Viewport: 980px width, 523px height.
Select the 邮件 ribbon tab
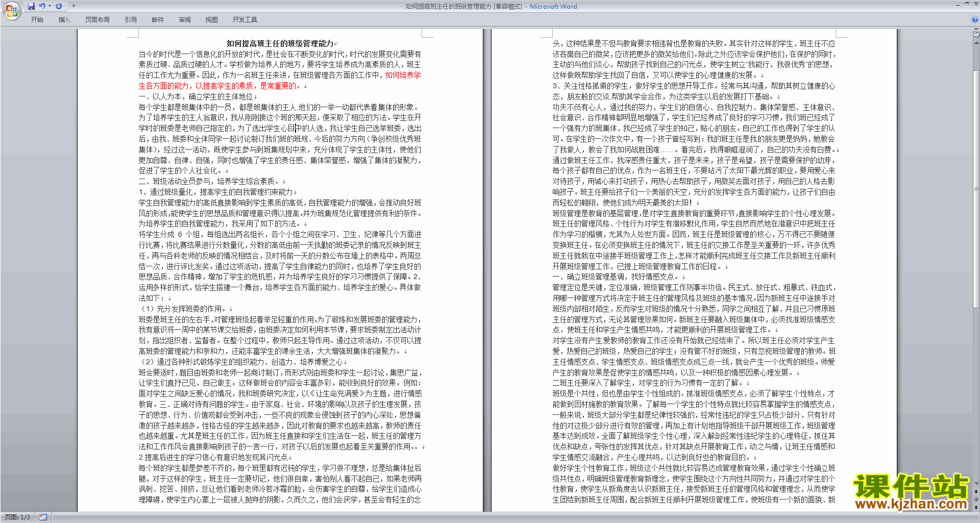pyautogui.click(x=158, y=20)
